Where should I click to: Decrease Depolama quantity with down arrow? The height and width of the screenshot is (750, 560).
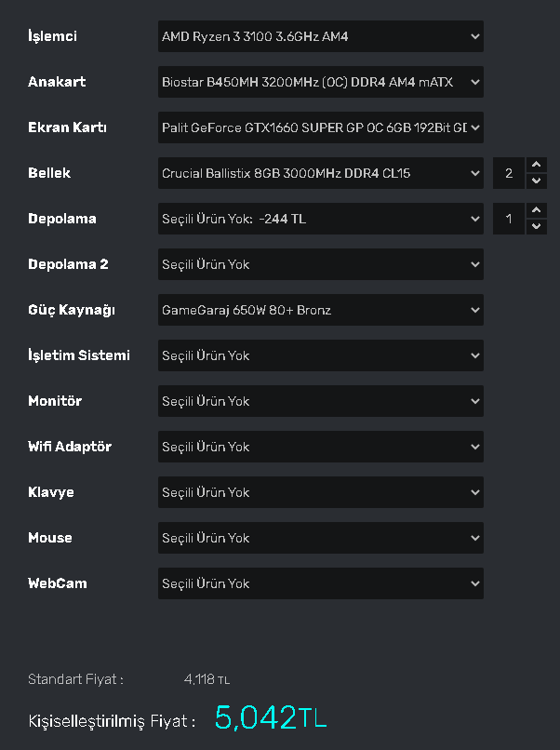[x=536, y=226]
